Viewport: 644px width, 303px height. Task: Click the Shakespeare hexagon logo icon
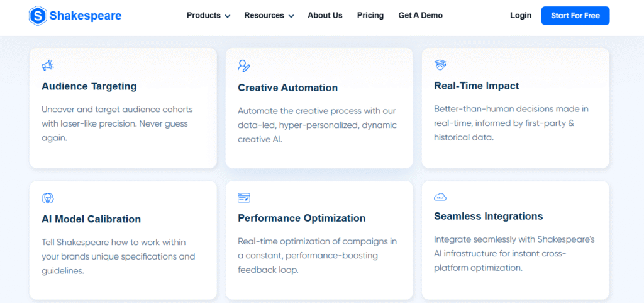[x=38, y=16]
